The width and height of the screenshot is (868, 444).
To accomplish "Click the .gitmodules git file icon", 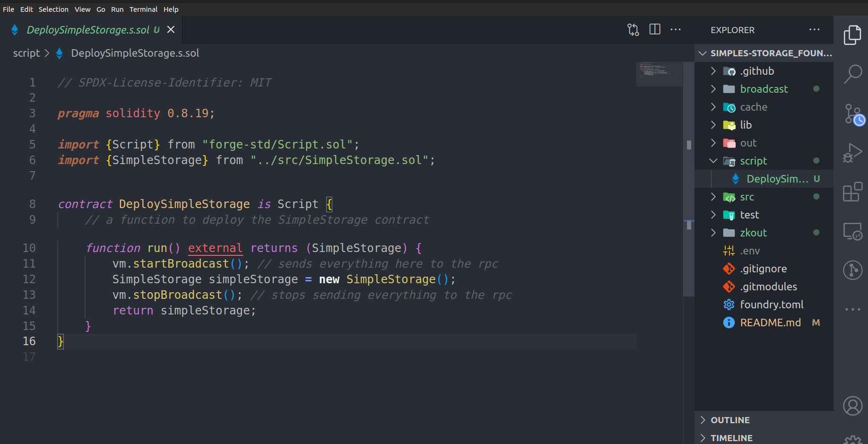I will (729, 287).
